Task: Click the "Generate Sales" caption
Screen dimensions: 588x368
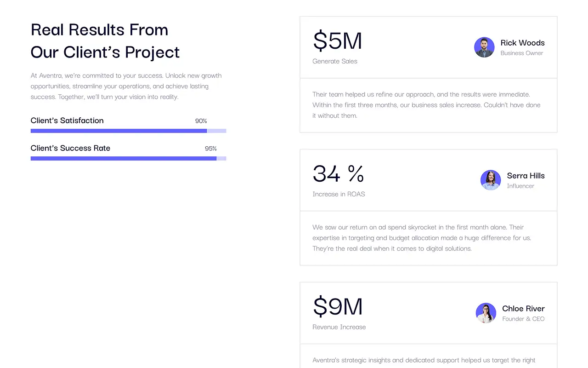Action: point(334,61)
